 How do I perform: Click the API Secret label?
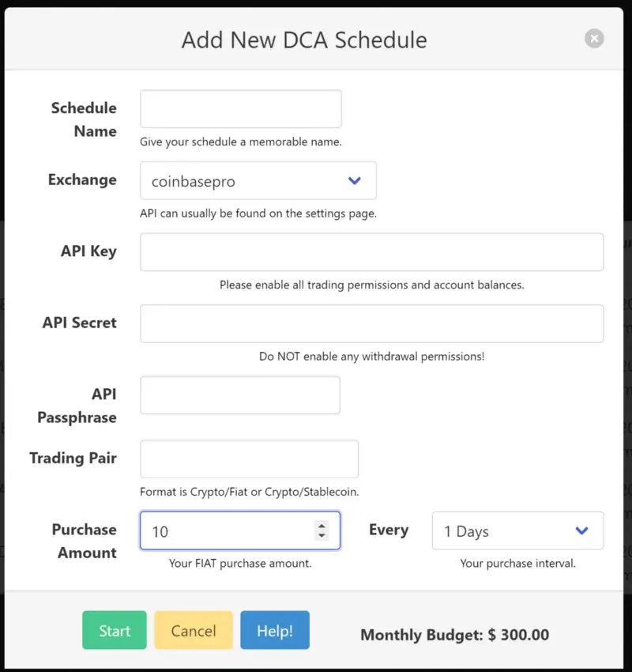pyautogui.click(x=80, y=323)
